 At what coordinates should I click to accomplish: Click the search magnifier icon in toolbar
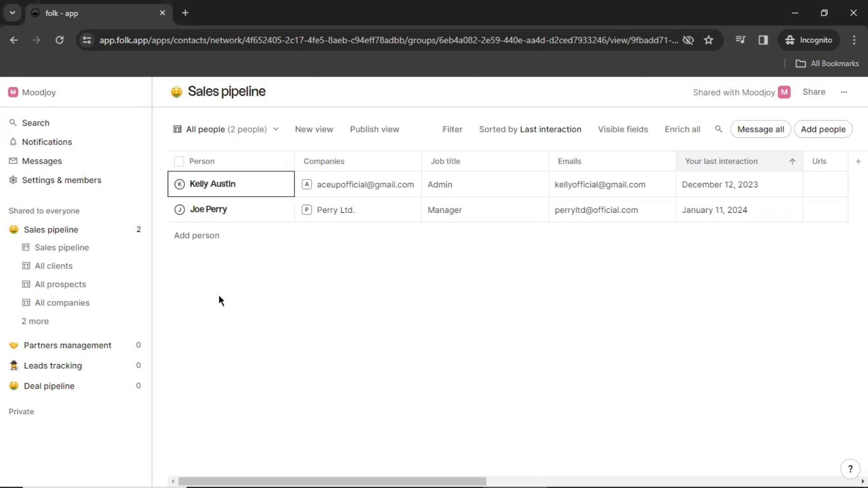tap(718, 129)
